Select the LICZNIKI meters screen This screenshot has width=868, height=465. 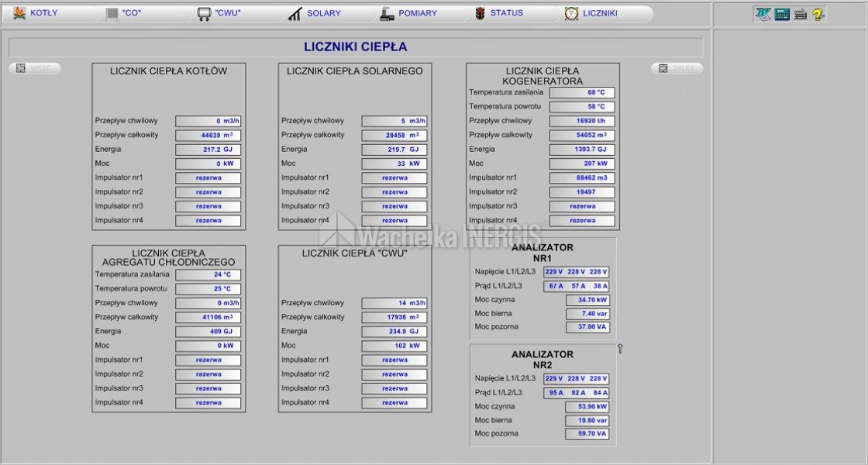591,13
